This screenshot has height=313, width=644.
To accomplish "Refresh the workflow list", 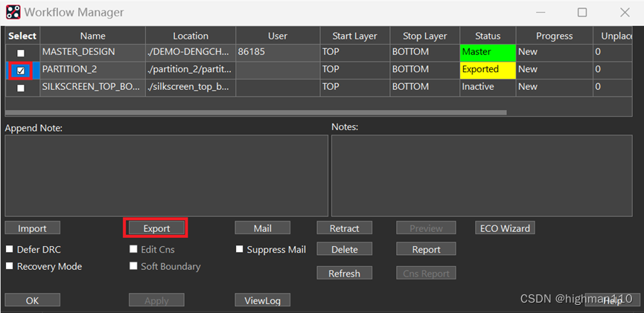I will coord(344,274).
